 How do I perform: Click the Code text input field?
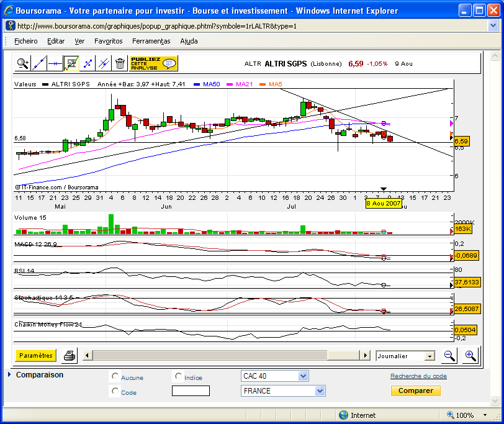191,391
